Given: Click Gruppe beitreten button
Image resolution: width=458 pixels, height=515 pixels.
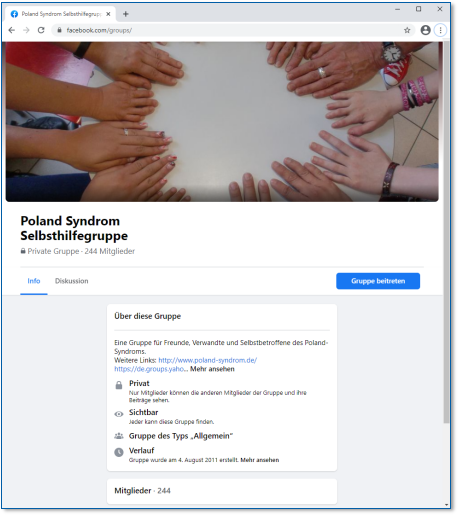Looking at the screenshot, I should click(x=378, y=281).
